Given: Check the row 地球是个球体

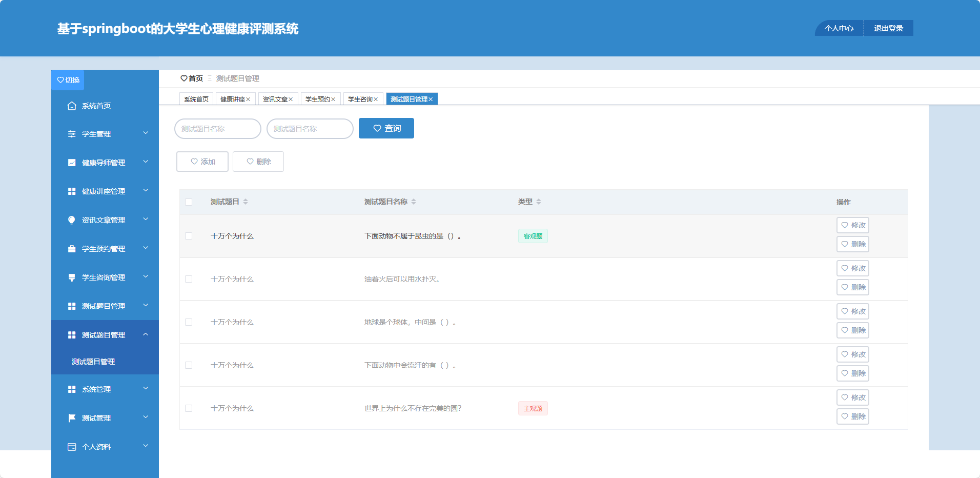Looking at the screenshot, I should pyautogui.click(x=189, y=322).
